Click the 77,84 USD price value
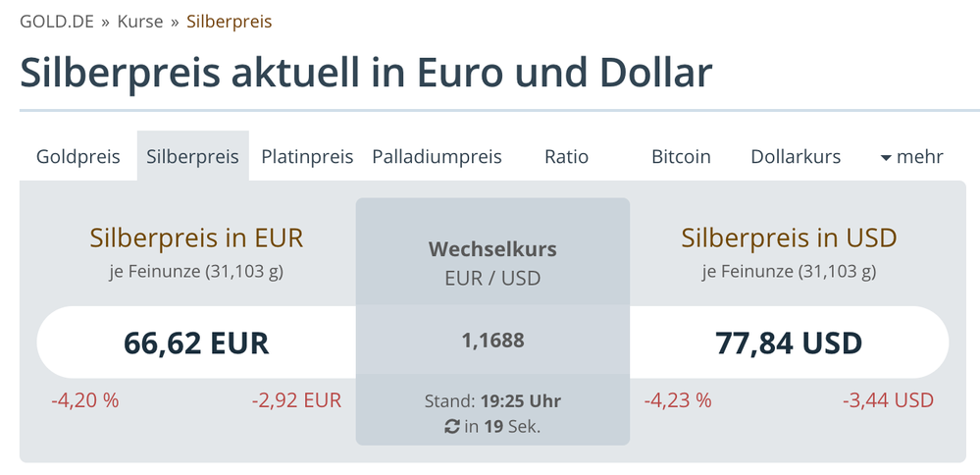980x475 pixels. pyautogui.click(x=789, y=343)
